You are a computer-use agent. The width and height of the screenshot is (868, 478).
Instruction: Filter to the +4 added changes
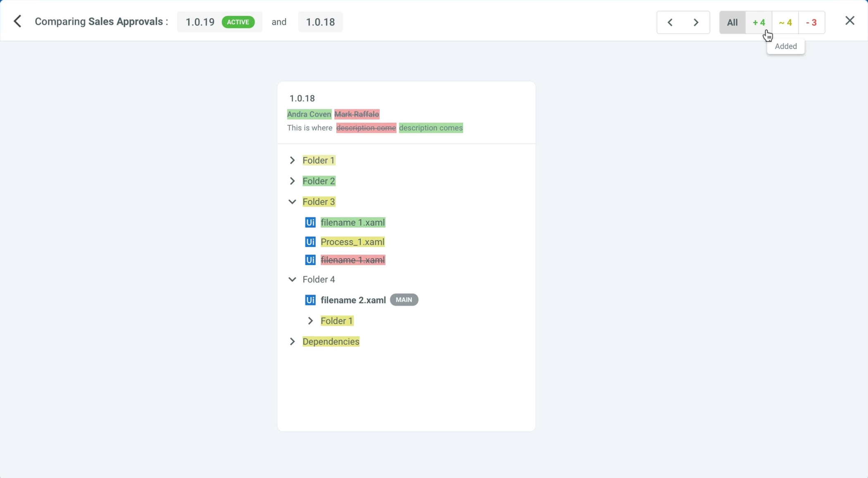758,22
